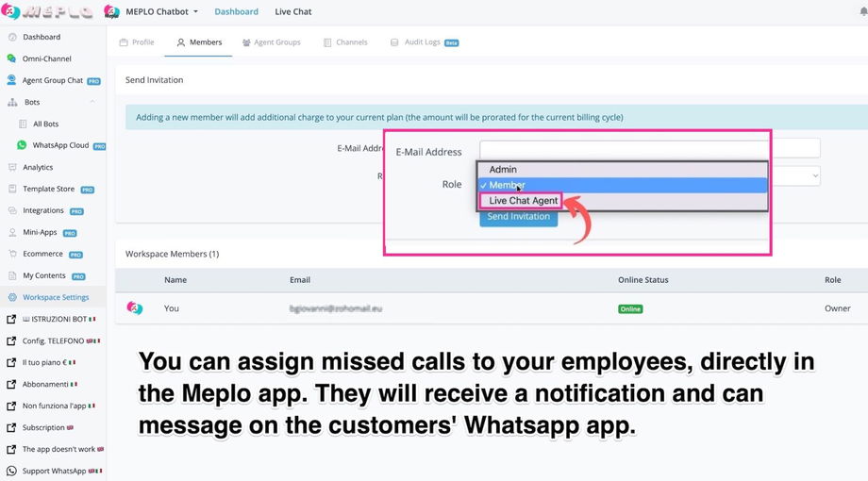Click the Integrations icon
This screenshot has height=481, width=868.
pyautogui.click(x=12, y=210)
